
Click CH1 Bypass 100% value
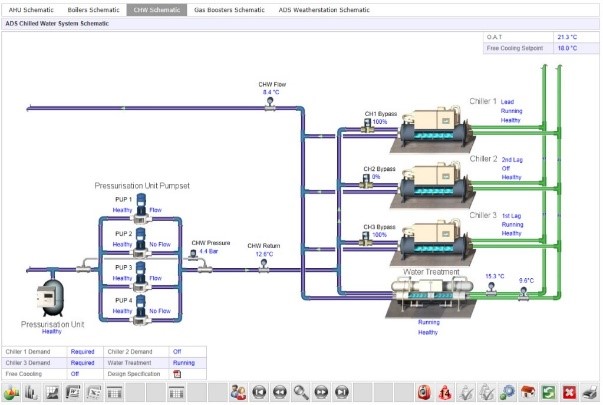tap(380, 122)
